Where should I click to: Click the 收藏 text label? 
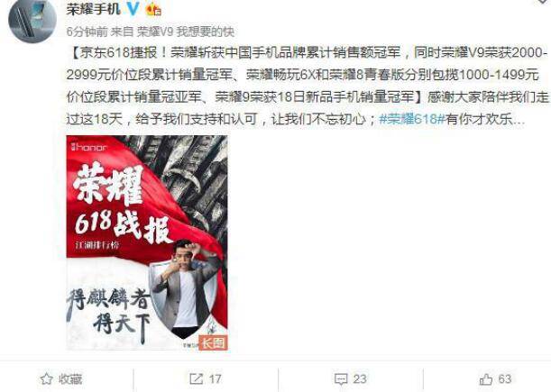(x=70, y=379)
